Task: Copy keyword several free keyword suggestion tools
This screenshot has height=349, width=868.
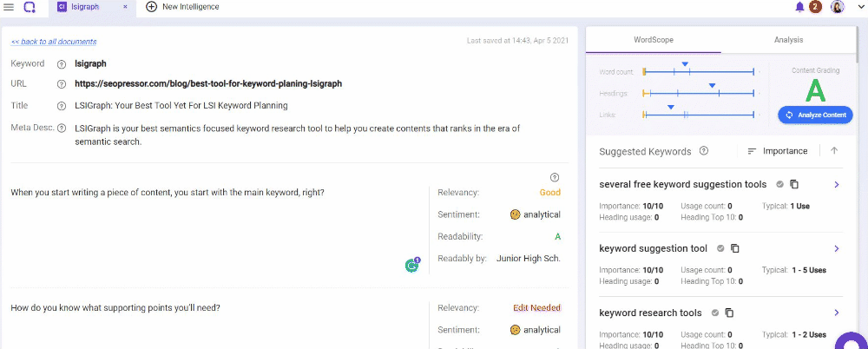Action: (x=794, y=184)
